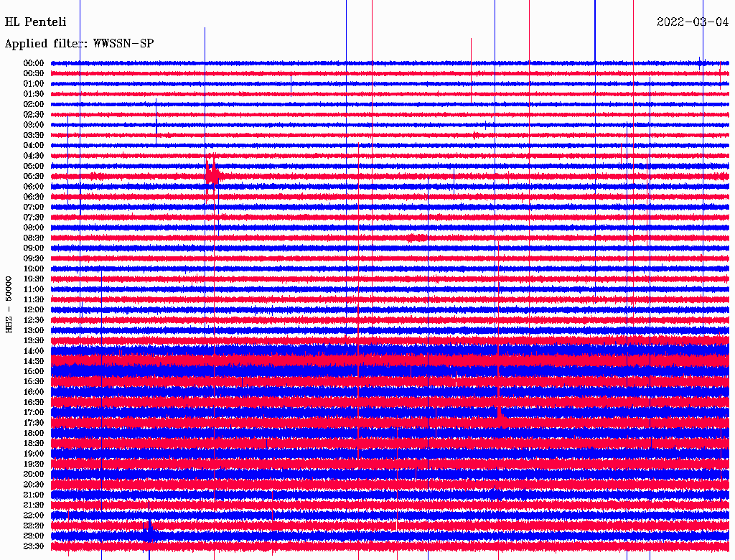Select the 21:00 time row label

coord(34,495)
